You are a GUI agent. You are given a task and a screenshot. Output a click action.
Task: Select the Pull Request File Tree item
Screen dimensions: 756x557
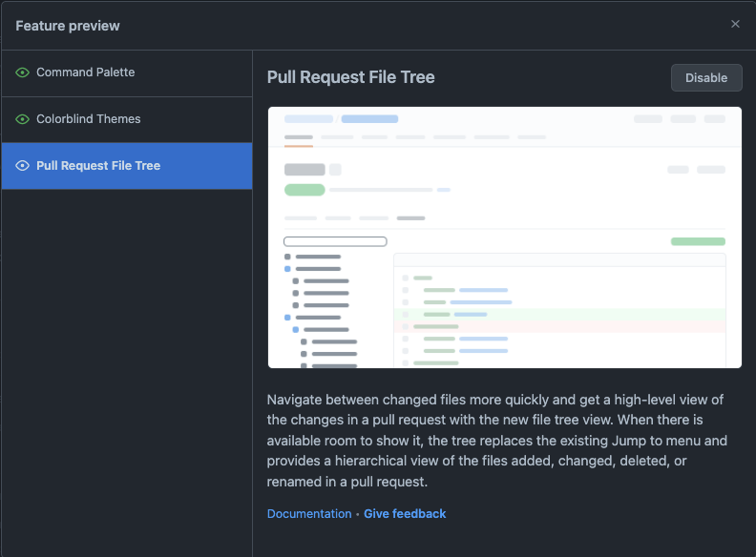pyautogui.click(x=98, y=166)
